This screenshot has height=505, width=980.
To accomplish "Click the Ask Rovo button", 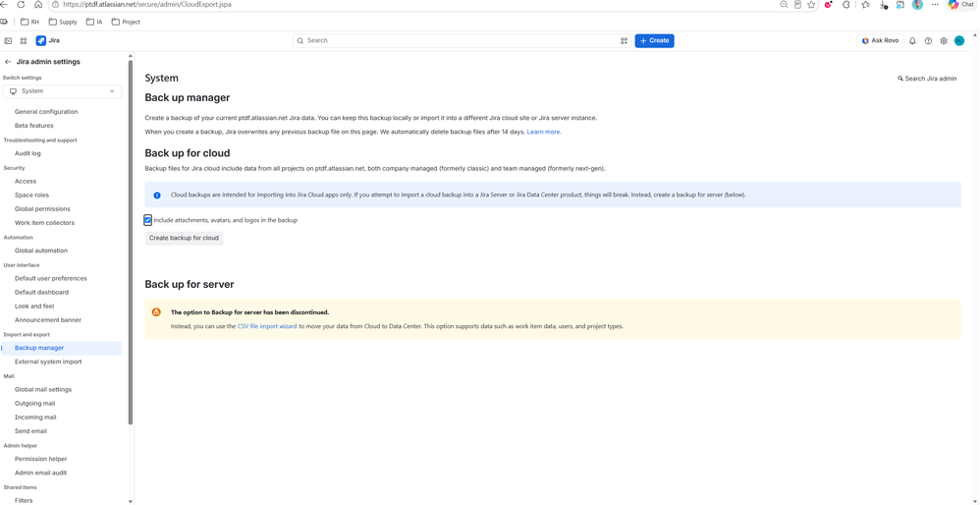I will tap(880, 40).
